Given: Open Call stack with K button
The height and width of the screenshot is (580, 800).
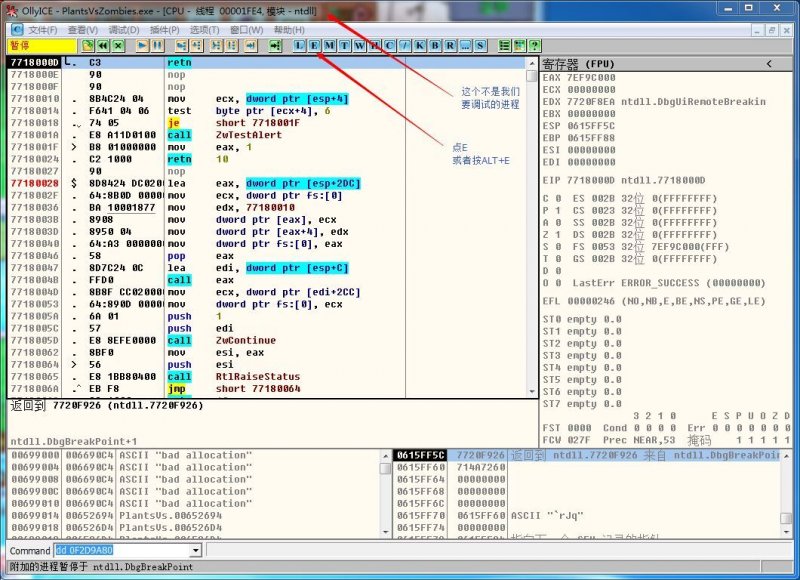Looking at the screenshot, I should pos(420,45).
